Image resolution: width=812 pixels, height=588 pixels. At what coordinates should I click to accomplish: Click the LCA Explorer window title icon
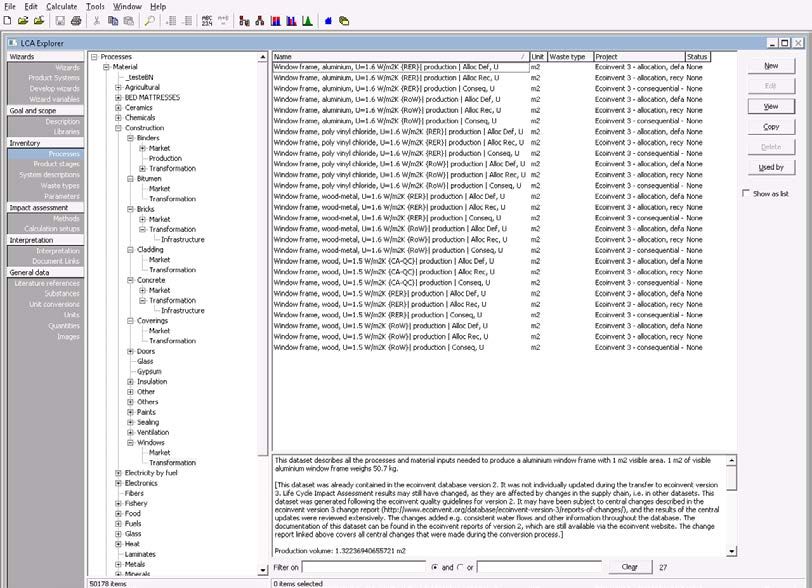(x=13, y=43)
